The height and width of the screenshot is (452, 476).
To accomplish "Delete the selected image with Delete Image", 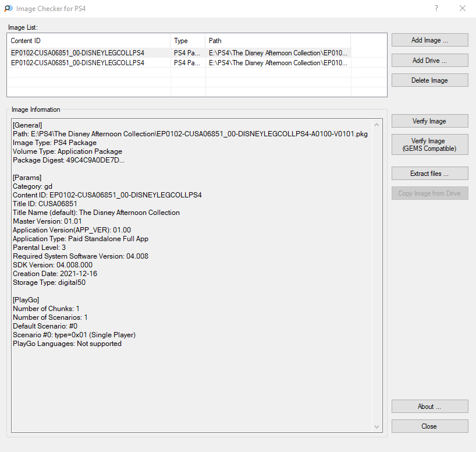I will tap(429, 80).
